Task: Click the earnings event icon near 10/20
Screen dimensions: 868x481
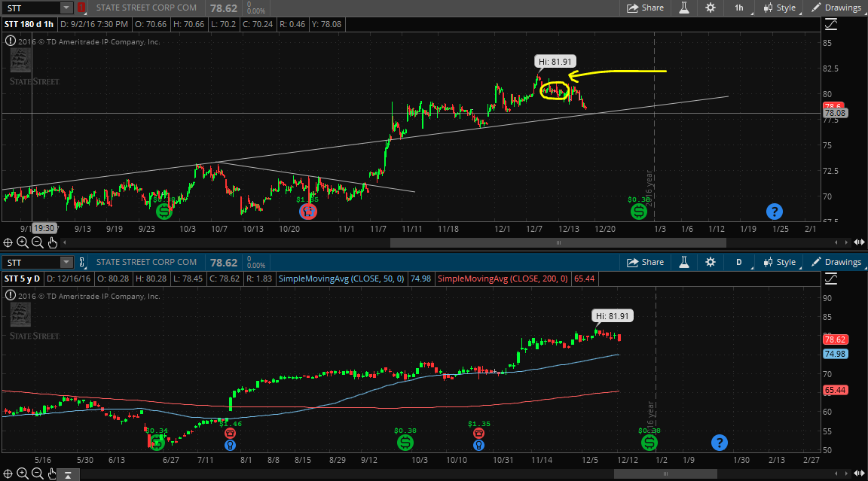Action: tap(307, 212)
